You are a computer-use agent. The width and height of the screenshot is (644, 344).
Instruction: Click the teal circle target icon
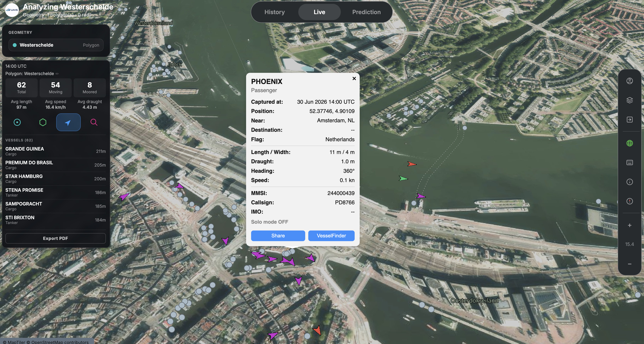point(17,122)
